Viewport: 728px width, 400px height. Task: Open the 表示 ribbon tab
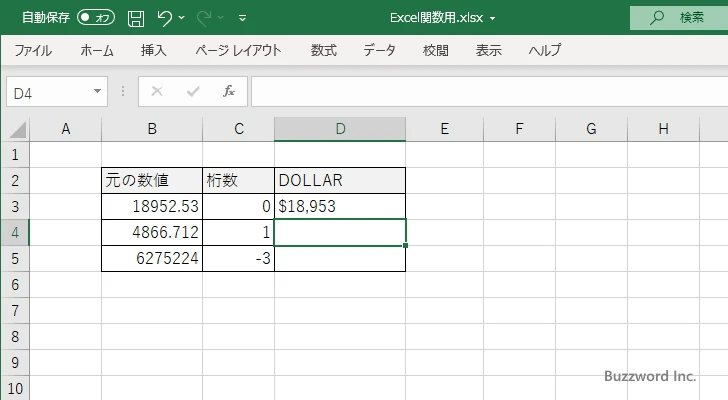pyautogui.click(x=488, y=50)
